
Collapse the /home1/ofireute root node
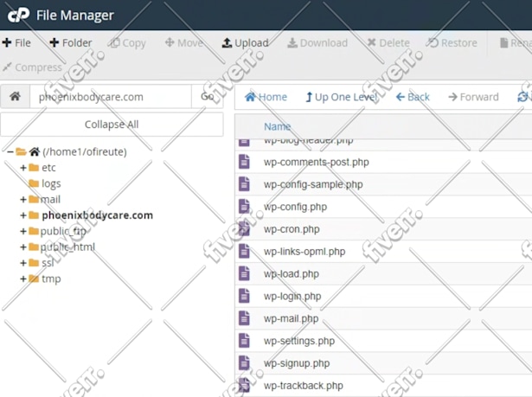click(x=10, y=151)
